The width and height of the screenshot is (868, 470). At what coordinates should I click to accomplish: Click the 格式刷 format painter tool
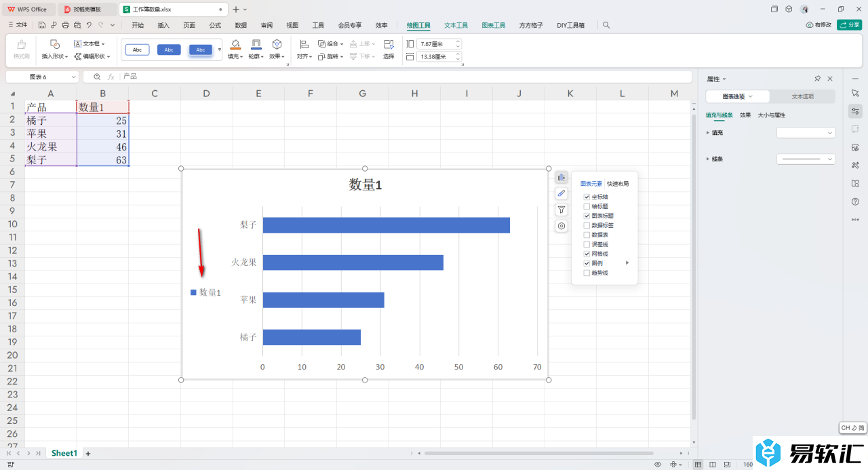click(x=21, y=50)
